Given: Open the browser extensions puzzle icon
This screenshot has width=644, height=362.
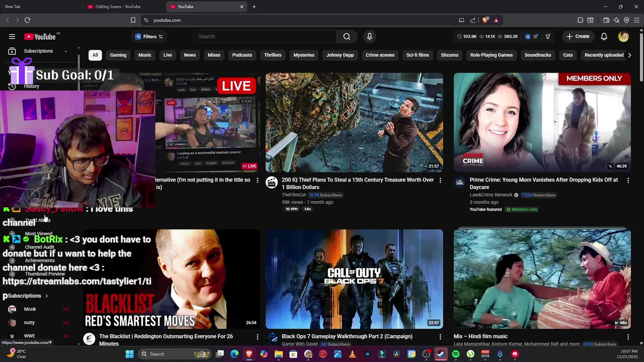Looking at the screenshot, I should click(x=580, y=20).
